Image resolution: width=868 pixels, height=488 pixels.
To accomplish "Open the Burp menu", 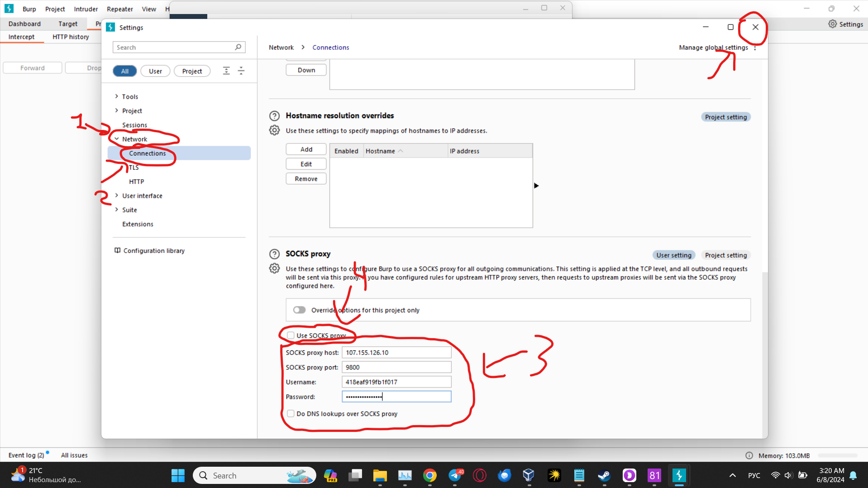I will [x=29, y=9].
